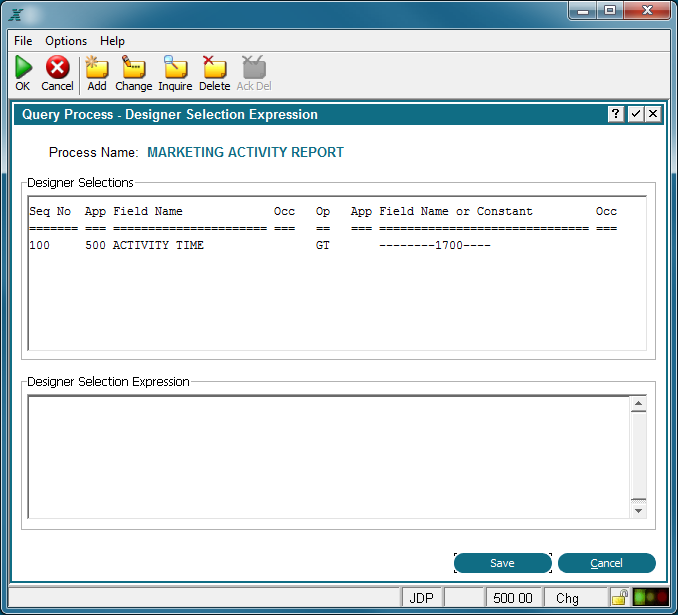Click the Change record toolbar icon

[133, 67]
